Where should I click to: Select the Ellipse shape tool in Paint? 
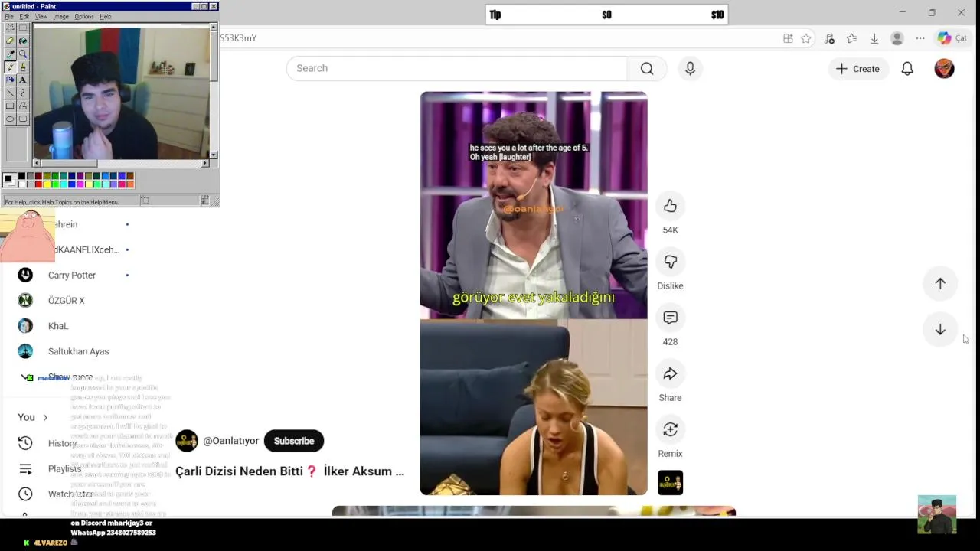point(10,119)
